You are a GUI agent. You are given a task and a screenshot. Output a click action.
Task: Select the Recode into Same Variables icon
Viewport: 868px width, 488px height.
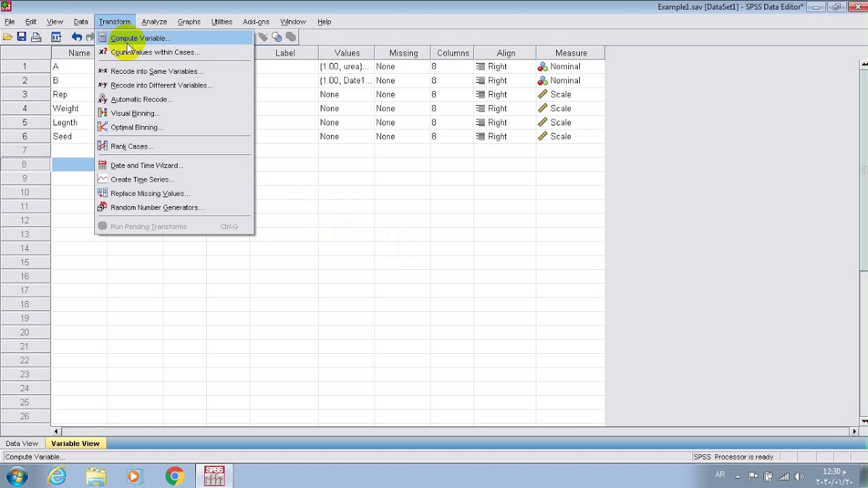[102, 71]
